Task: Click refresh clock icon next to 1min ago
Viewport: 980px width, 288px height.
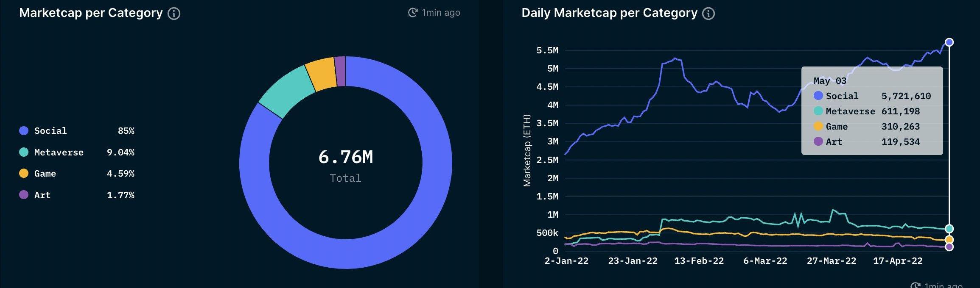Action: click(413, 13)
